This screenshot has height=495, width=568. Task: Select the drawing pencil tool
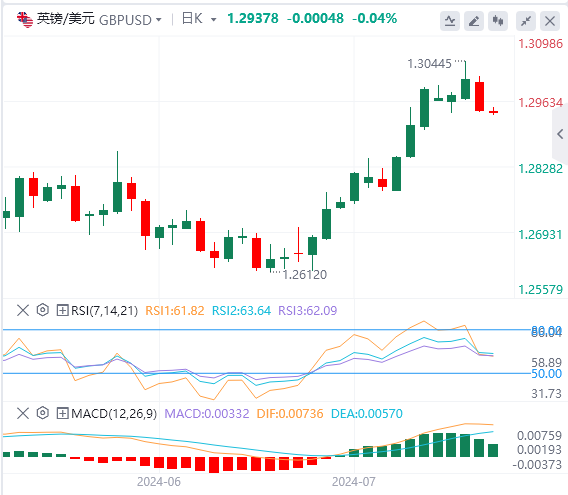click(474, 21)
